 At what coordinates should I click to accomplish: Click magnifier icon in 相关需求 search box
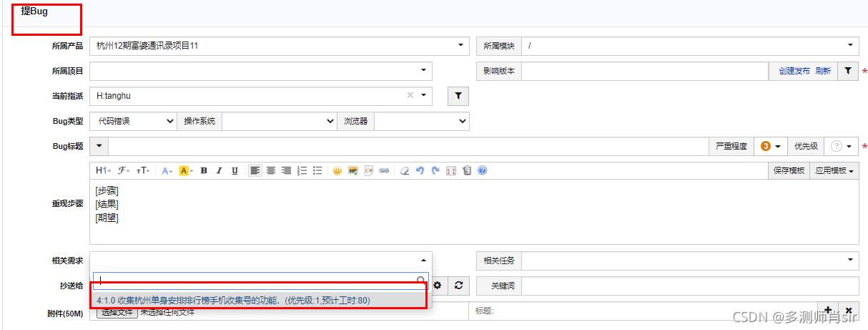(421, 281)
